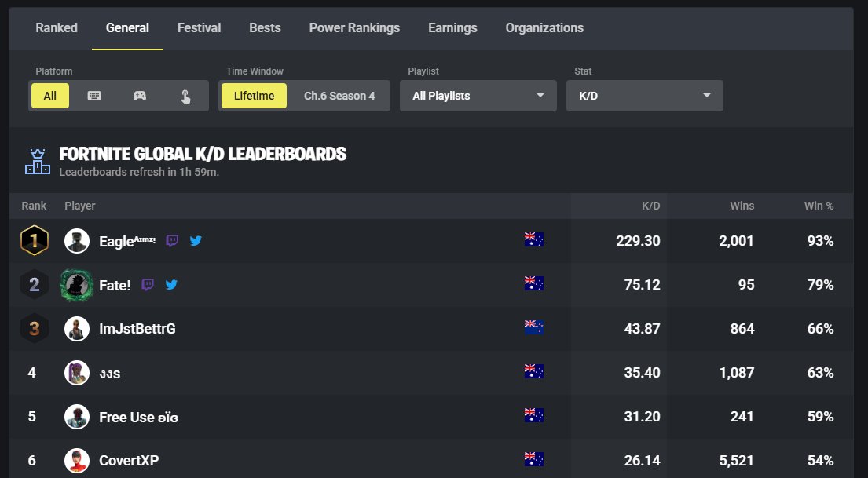Click the flag in Free Use row
Viewport: 868px width, 478px height.
click(x=533, y=415)
